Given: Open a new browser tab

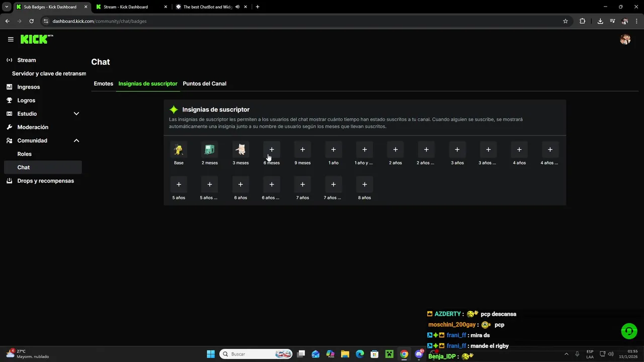Looking at the screenshot, I should (x=258, y=7).
